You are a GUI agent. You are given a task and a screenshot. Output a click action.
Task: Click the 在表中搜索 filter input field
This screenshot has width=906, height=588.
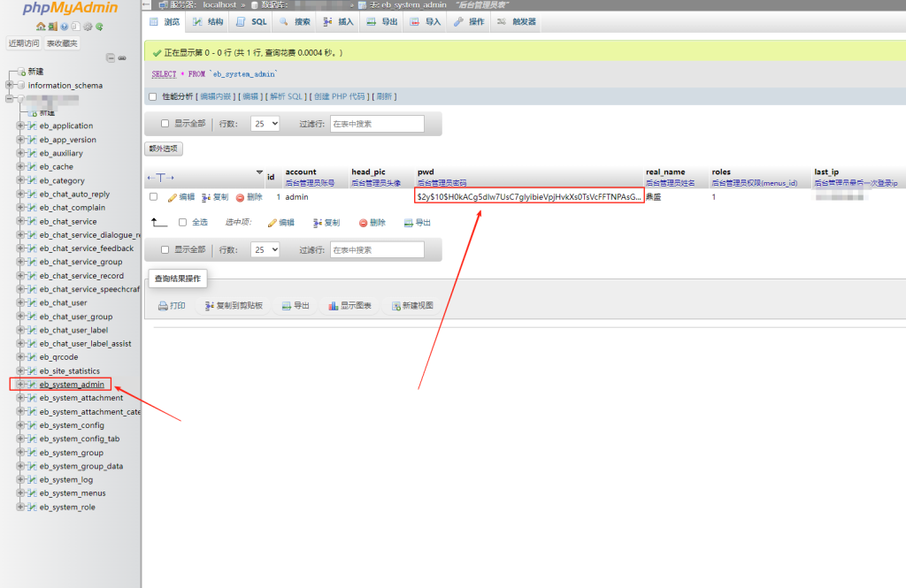pyautogui.click(x=376, y=123)
